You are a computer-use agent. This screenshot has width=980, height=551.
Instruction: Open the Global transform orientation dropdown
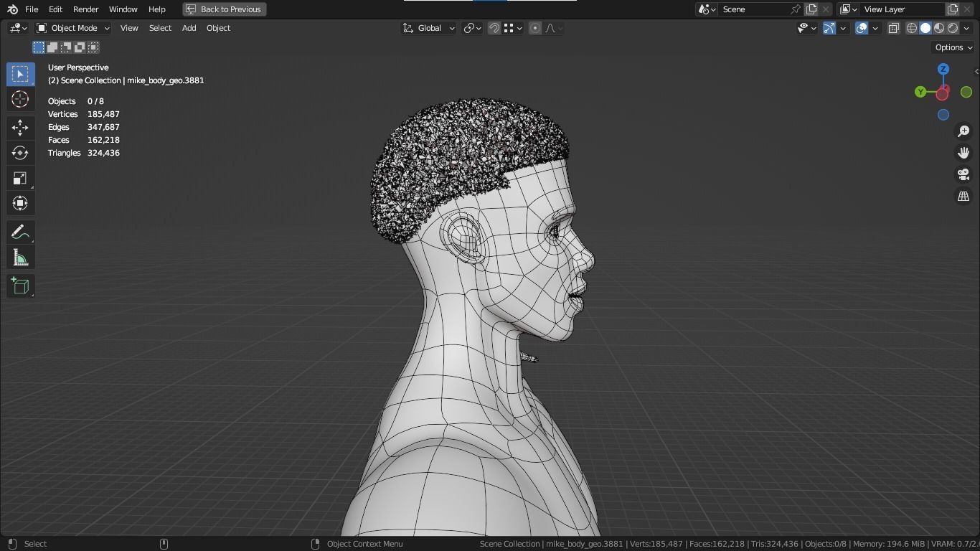point(428,28)
